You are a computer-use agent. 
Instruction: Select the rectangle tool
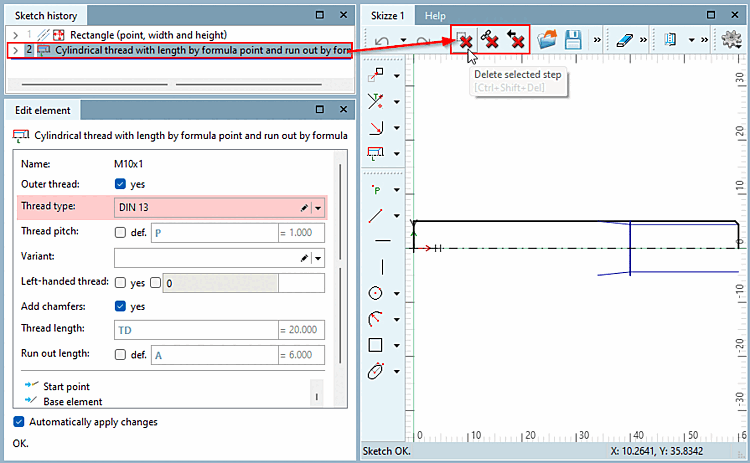[x=376, y=345]
